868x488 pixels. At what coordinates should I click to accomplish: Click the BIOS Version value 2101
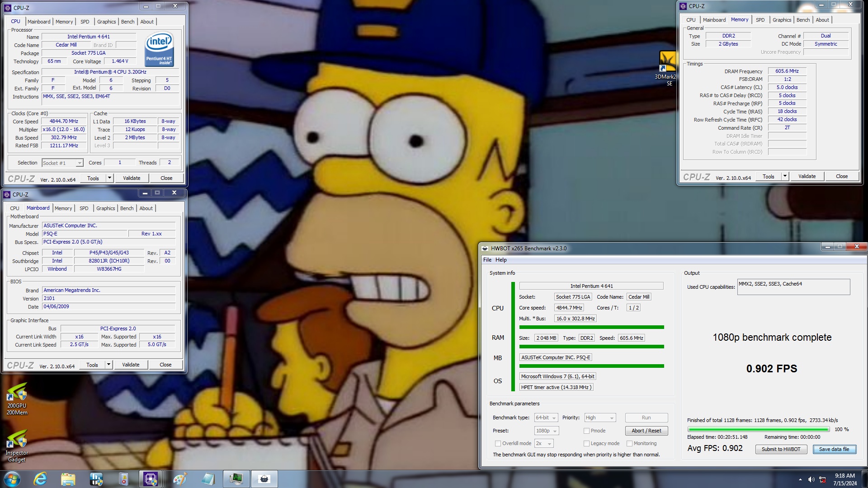coord(108,298)
